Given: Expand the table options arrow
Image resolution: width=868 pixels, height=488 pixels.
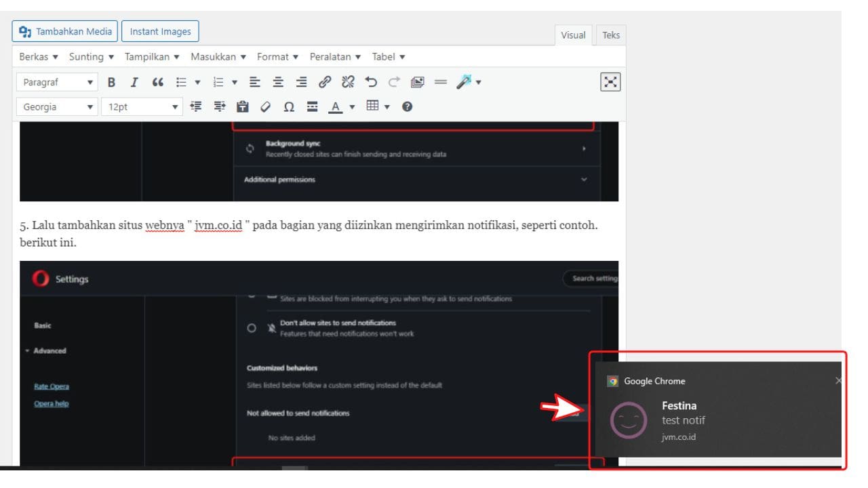Looking at the screenshot, I should click(x=387, y=107).
